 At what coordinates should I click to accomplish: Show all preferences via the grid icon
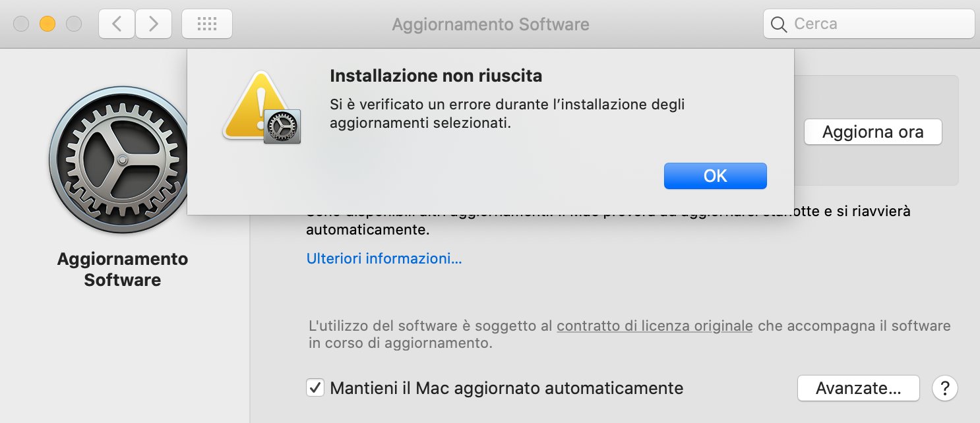[x=206, y=24]
